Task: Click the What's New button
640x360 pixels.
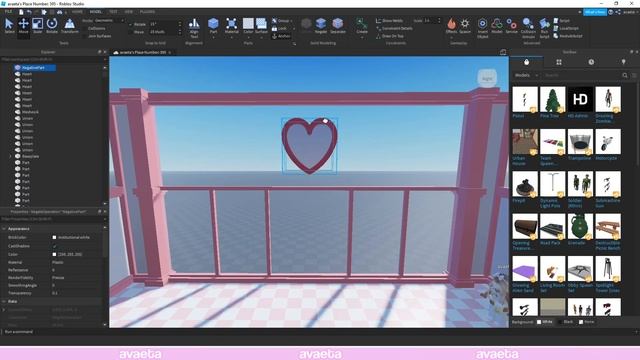Action: (x=595, y=12)
